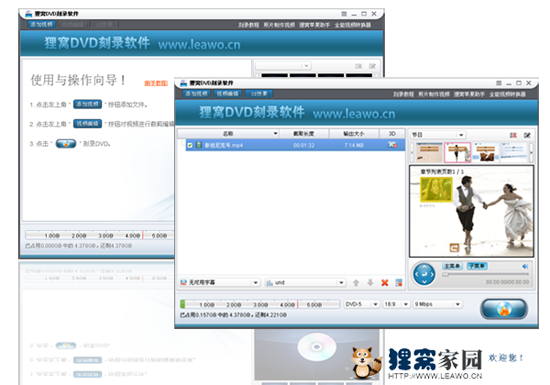Sort list by 名称 column header
The width and height of the screenshot is (550, 385).
point(228,134)
